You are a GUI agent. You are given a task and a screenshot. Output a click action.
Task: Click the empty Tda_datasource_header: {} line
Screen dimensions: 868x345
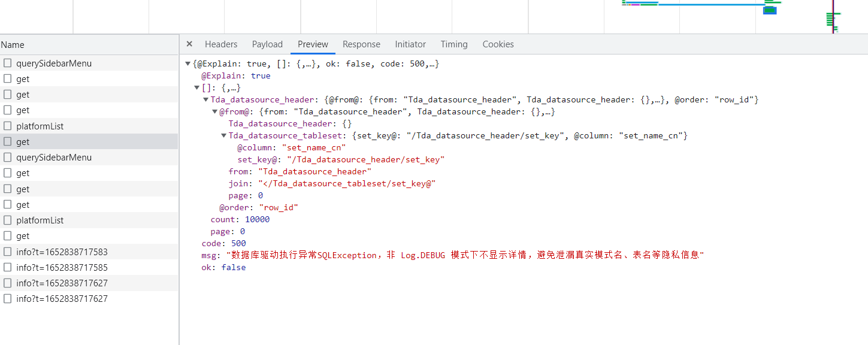[x=290, y=124]
